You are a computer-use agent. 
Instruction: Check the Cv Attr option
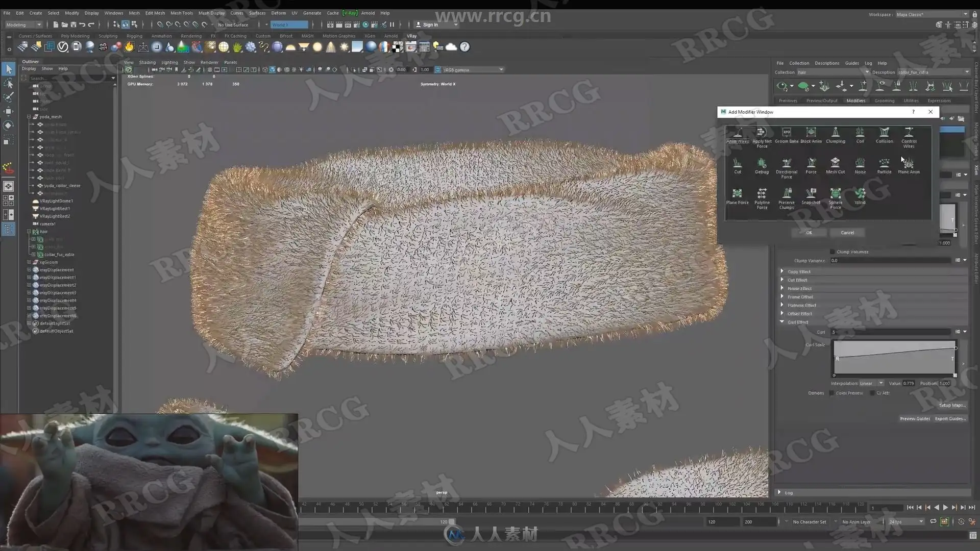click(x=872, y=393)
